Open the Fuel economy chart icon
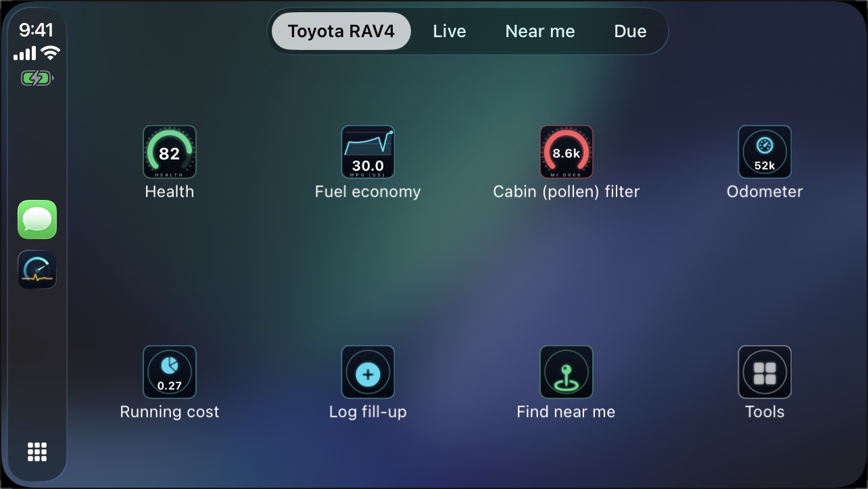The height and width of the screenshot is (489, 868). [x=368, y=152]
